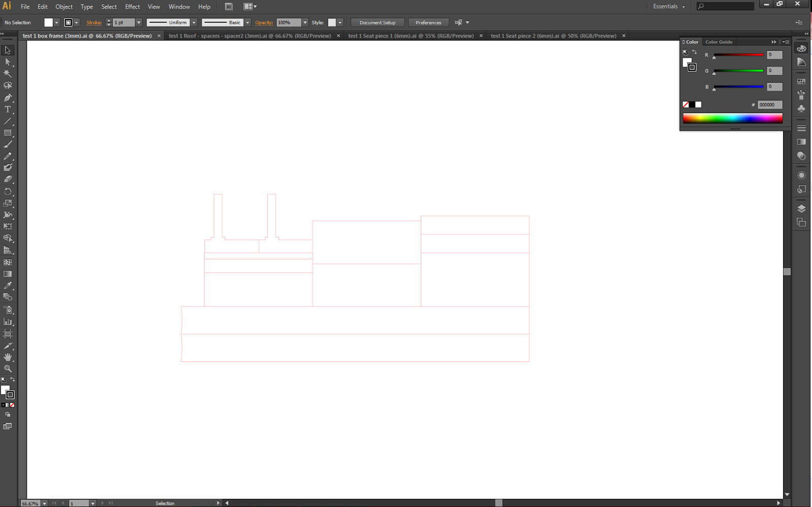
Task: Open the Layers panel icon
Action: (x=801, y=209)
